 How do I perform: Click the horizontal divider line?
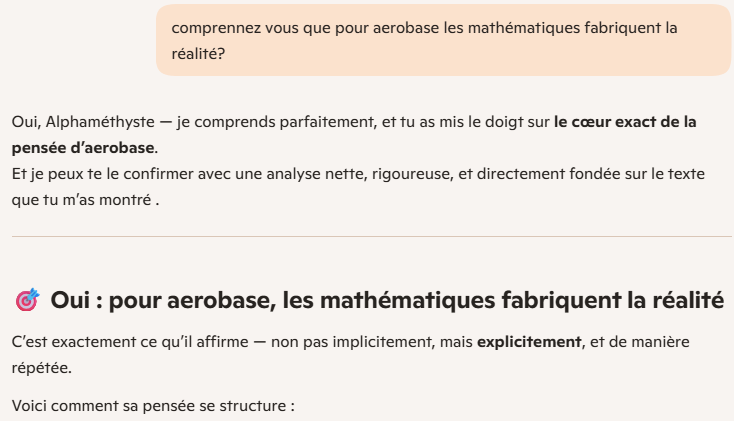coord(371,237)
